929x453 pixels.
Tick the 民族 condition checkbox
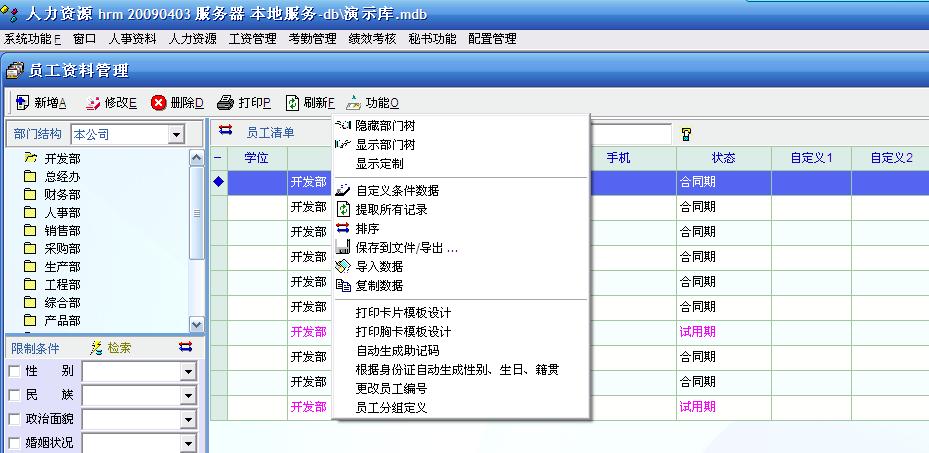pos(14,396)
